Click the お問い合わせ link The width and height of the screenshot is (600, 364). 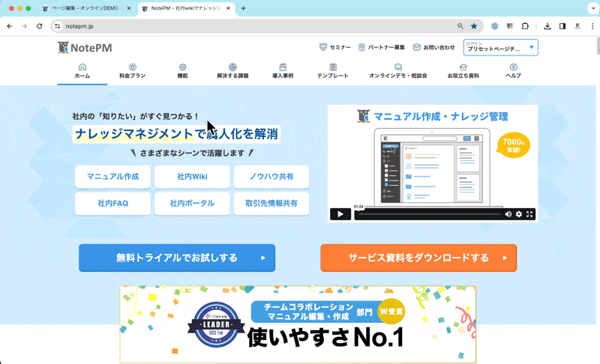[434, 47]
